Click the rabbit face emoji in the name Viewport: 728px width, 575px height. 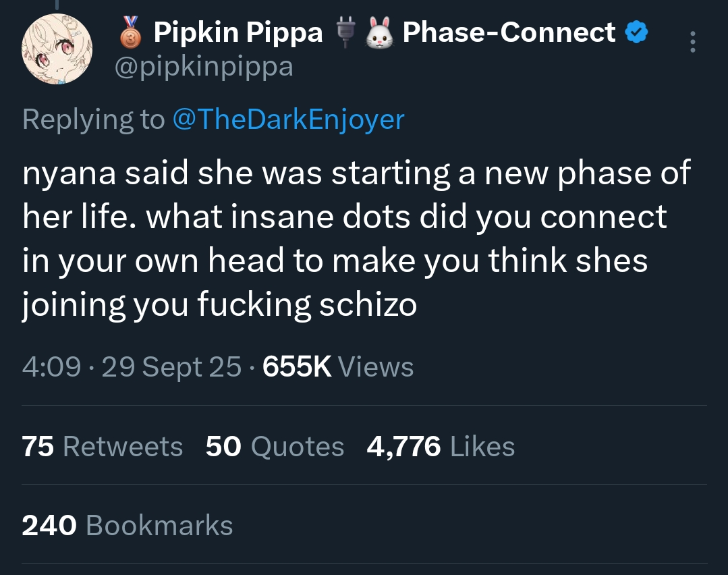380,32
